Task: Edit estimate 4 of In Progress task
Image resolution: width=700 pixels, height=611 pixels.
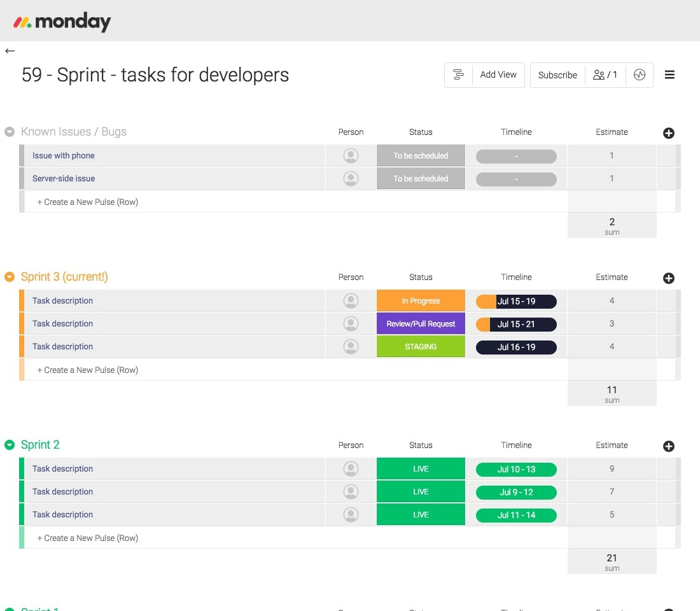Action: [612, 300]
